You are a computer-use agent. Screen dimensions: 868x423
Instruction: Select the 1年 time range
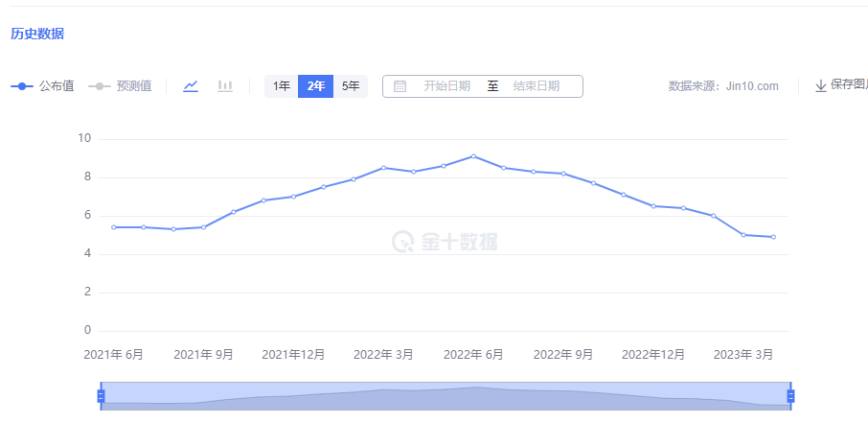(282, 86)
